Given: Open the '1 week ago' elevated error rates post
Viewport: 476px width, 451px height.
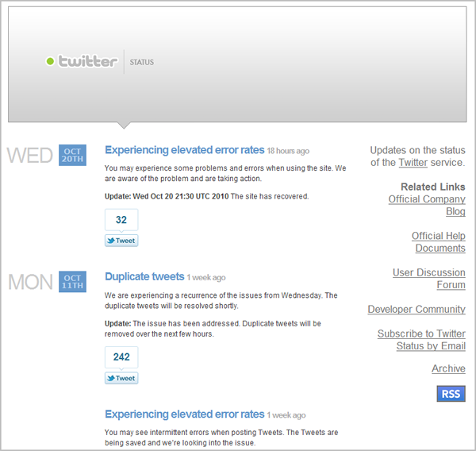Looking at the screenshot, I should pyautogui.click(x=185, y=414).
